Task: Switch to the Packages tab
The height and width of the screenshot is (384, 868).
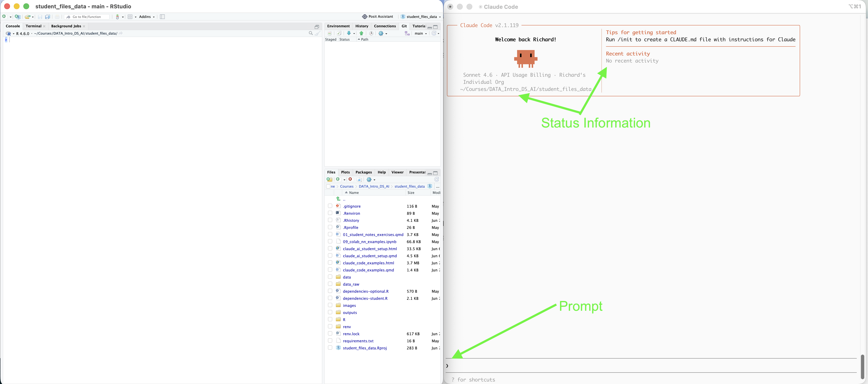Action: [364, 172]
